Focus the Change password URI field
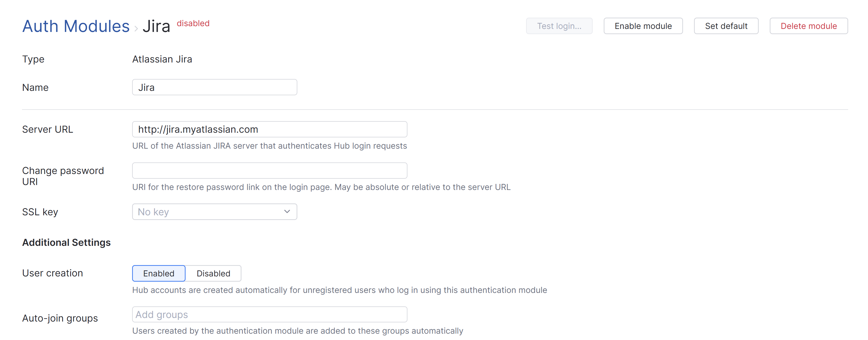 coord(270,170)
